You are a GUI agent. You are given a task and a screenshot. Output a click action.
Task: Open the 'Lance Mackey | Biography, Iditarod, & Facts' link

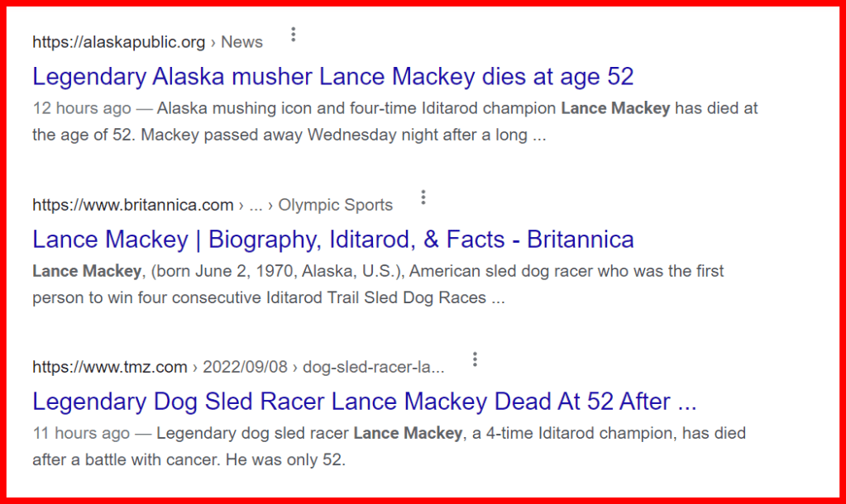point(332,240)
